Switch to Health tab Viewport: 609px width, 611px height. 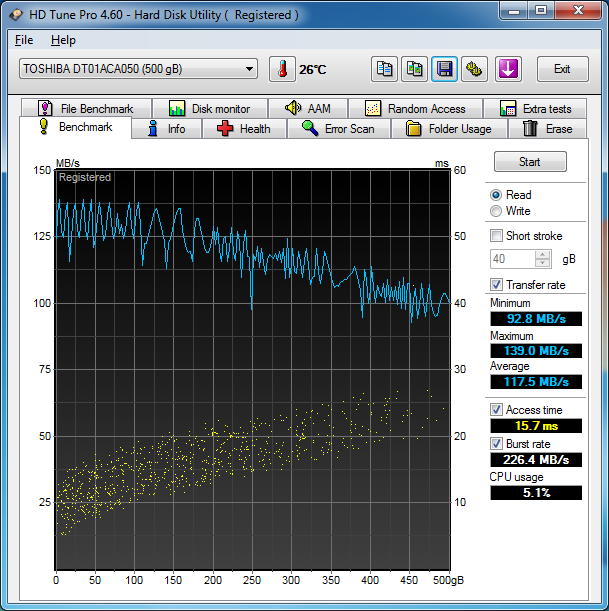[x=244, y=129]
